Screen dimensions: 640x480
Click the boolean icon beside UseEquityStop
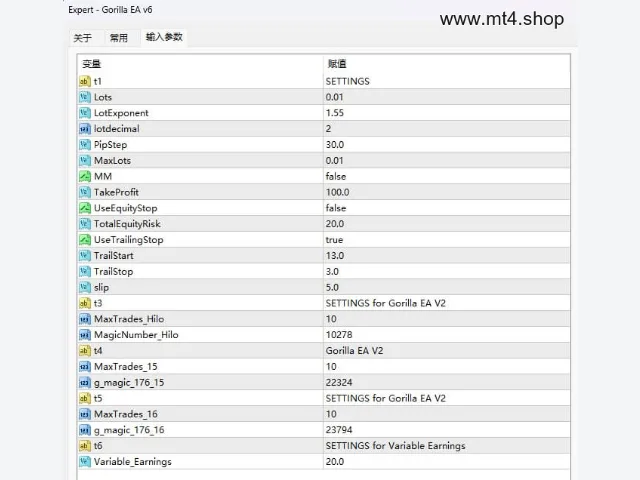click(x=84, y=208)
